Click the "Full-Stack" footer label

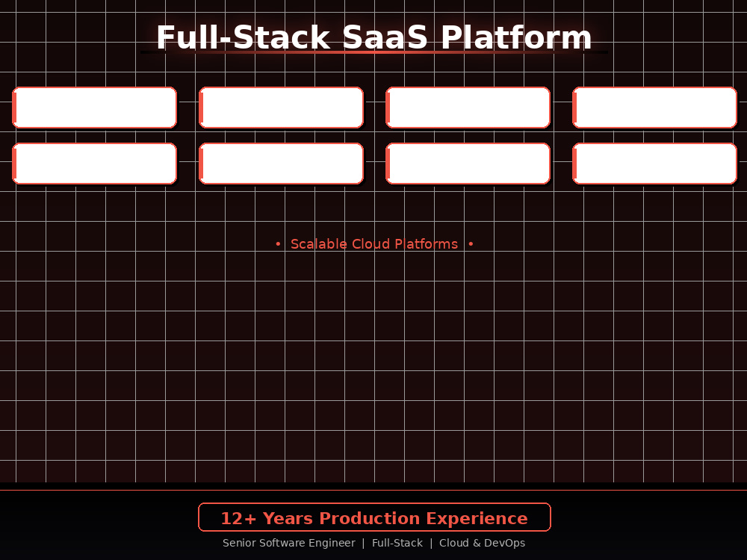click(x=397, y=543)
